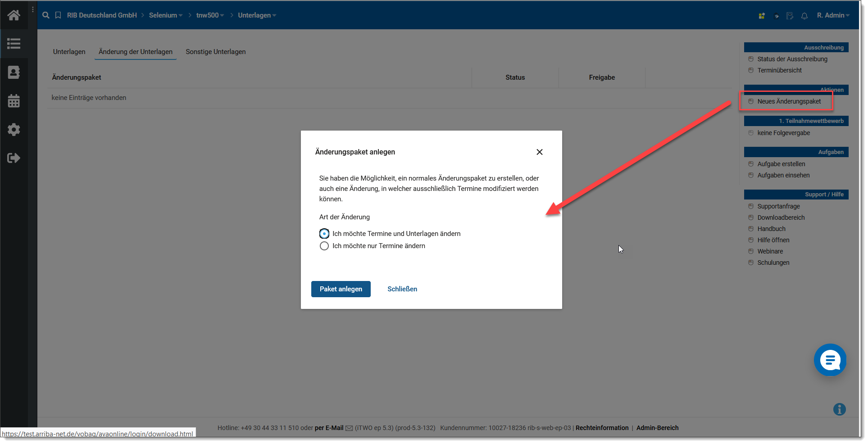Image resolution: width=868 pixels, height=444 pixels.
Task: Open the Rechteinformation footer link
Action: 602,428
